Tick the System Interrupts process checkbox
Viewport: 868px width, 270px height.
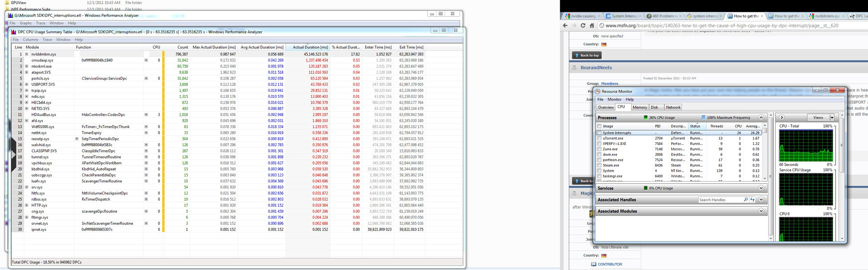[x=599, y=133]
